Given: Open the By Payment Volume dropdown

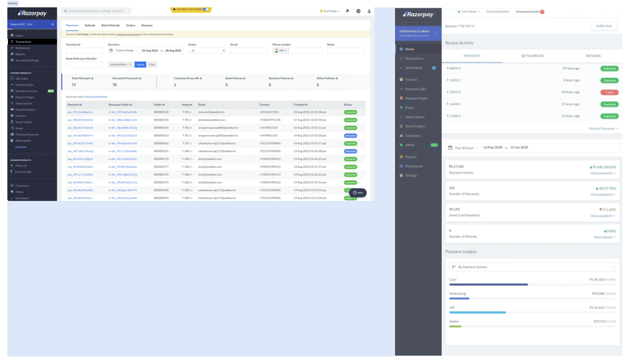Looking at the screenshot, I should click(532, 267).
